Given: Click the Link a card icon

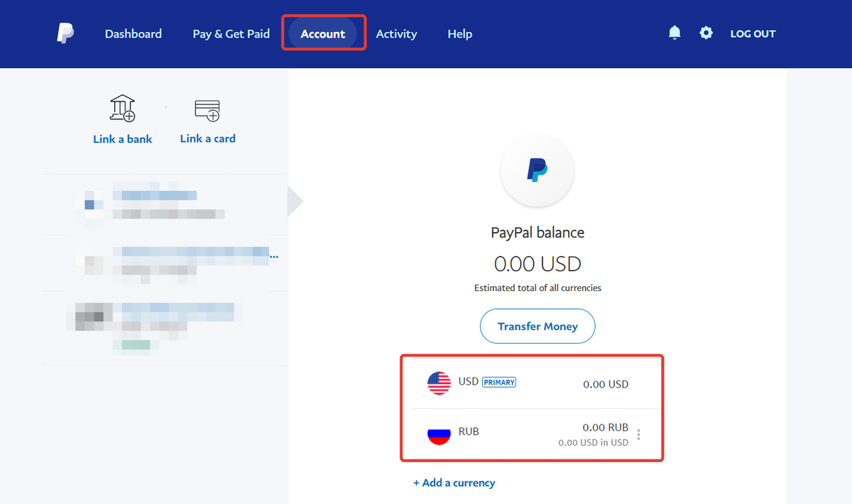Looking at the screenshot, I should click(207, 109).
